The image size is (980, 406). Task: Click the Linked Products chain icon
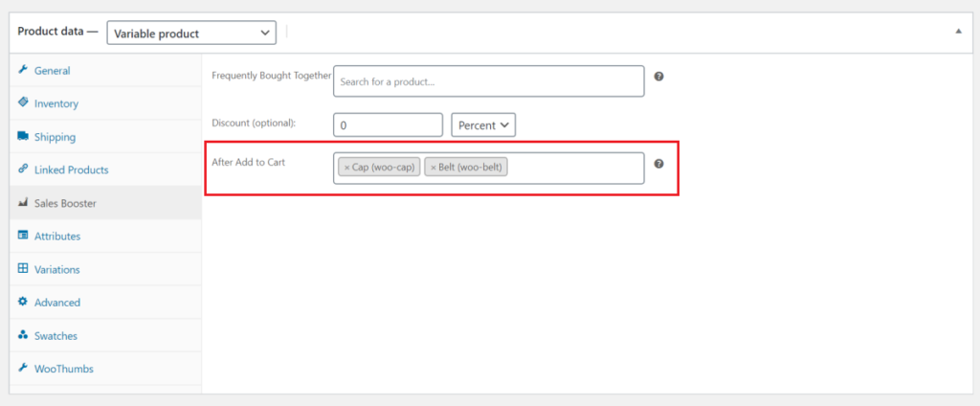click(23, 169)
